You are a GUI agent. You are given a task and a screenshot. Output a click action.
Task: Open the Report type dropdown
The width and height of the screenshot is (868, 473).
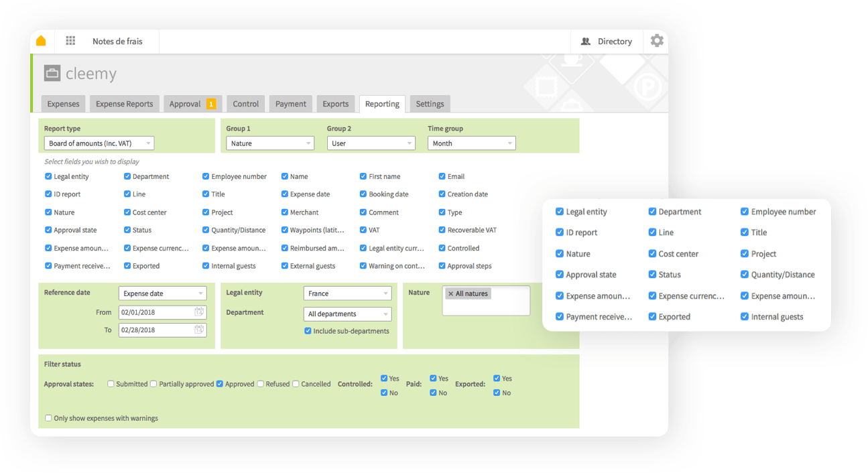99,143
